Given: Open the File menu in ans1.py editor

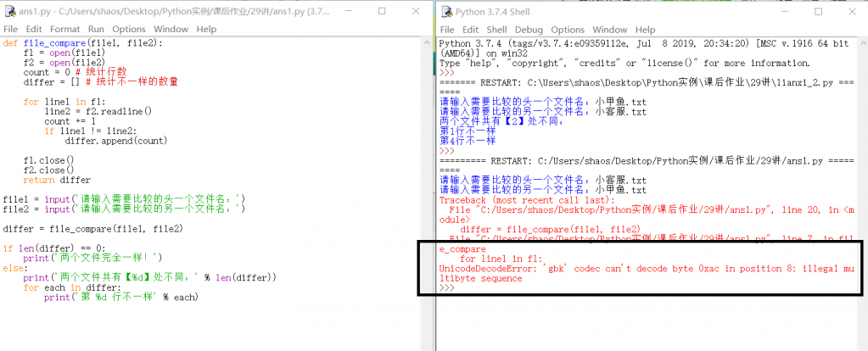Looking at the screenshot, I should click(x=11, y=29).
